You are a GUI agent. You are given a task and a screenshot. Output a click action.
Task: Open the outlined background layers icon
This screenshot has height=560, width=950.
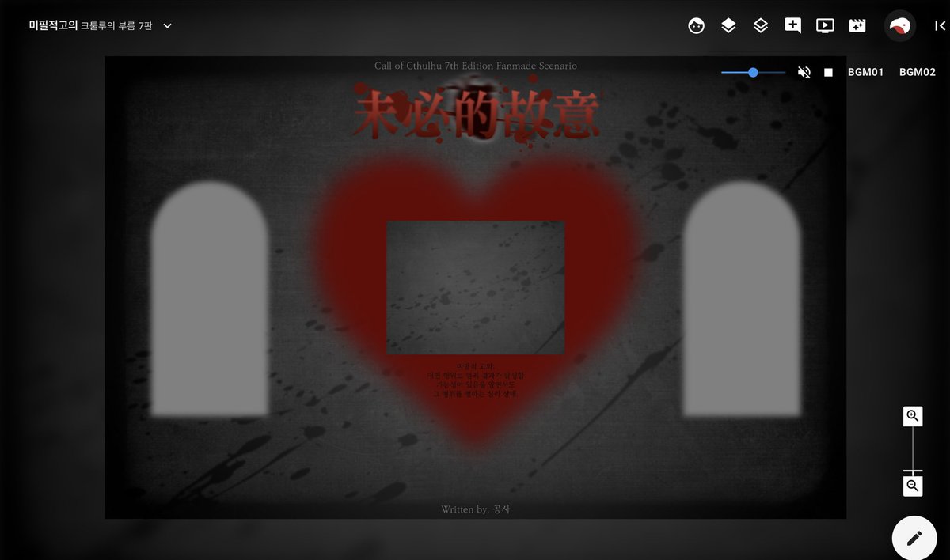point(761,25)
